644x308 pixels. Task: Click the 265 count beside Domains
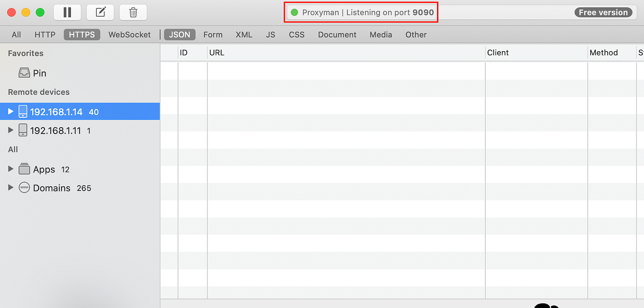[84, 188]
